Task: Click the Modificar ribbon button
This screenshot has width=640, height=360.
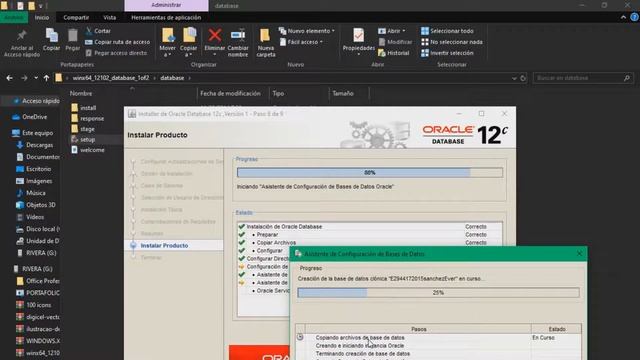Action: pos(395,42)
